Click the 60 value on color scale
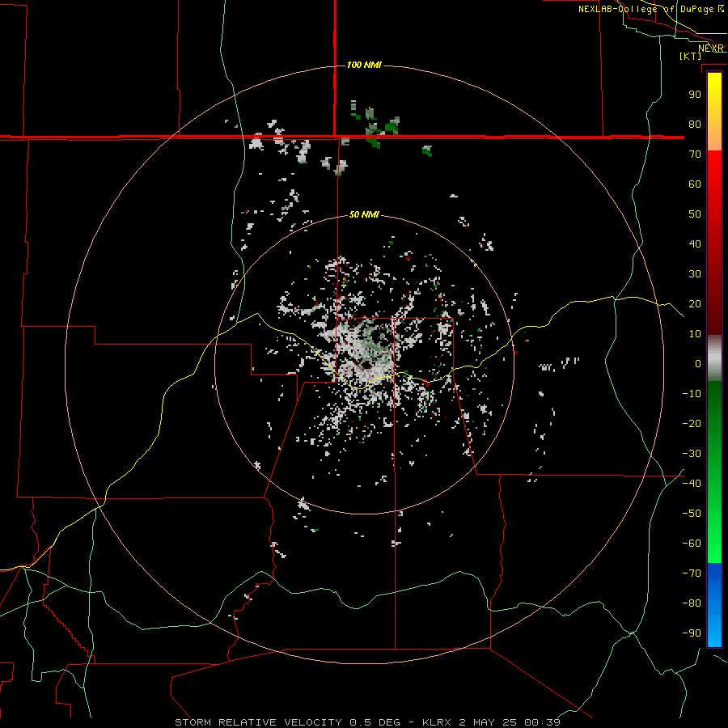 coord(695,184)
